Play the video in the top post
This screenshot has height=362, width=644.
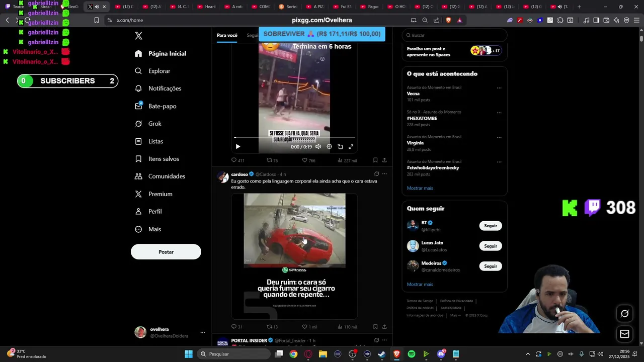pyautogui.click(x=238, y=147)
